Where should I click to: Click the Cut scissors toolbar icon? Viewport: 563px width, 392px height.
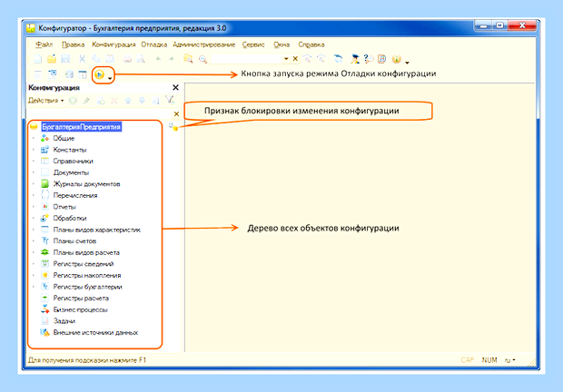(83, 59)
